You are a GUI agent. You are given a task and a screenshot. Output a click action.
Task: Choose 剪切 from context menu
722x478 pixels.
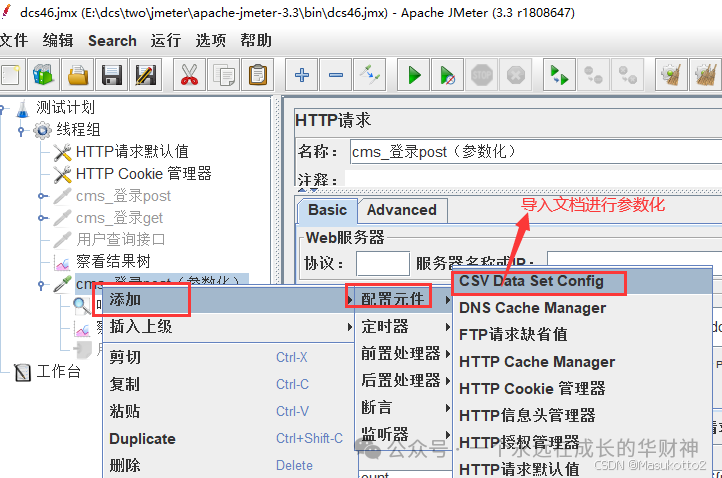point(228,357)
